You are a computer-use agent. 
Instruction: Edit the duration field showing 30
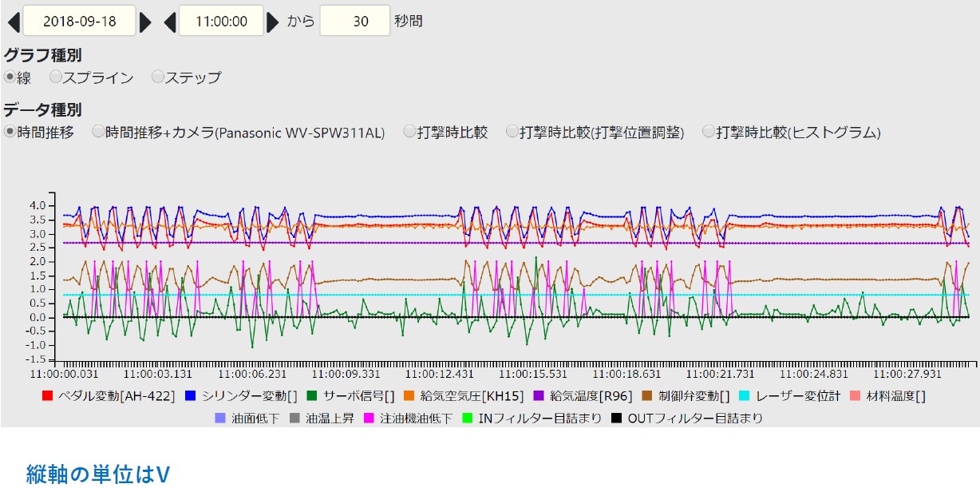coord(355,21)
